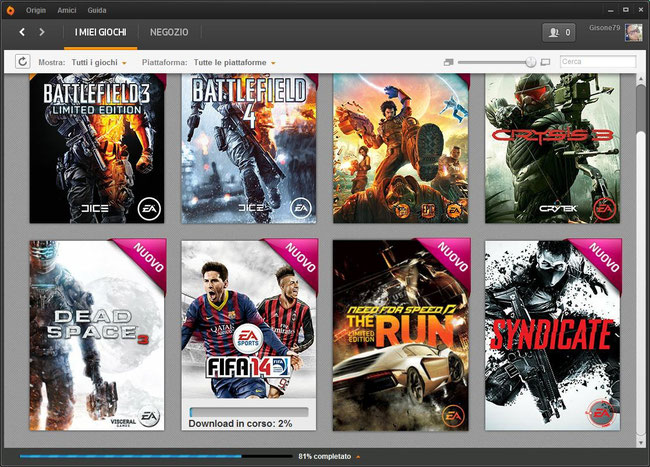Refresh the game library
The height and width of the screenshot is (467, 650).
[23, 62]
